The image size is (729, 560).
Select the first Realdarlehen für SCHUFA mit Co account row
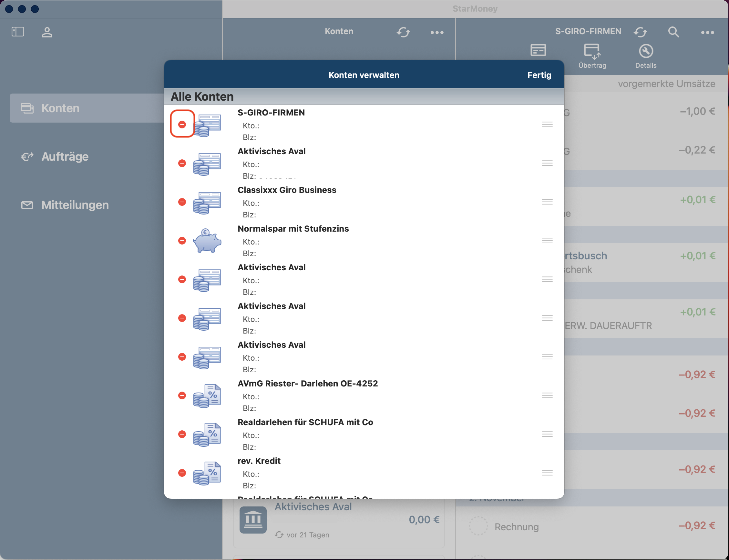coord(364,434)
